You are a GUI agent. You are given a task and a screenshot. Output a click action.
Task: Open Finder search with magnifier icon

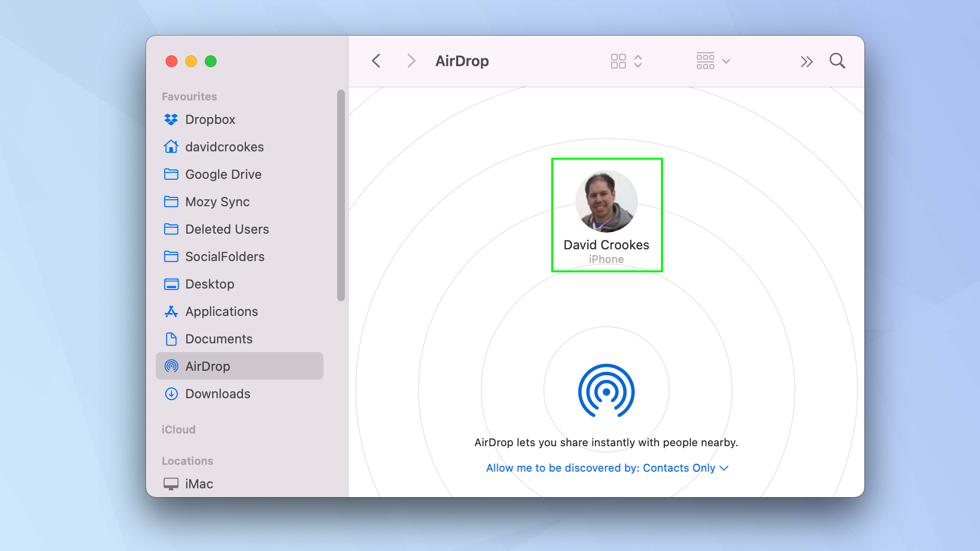pos(838,61)
